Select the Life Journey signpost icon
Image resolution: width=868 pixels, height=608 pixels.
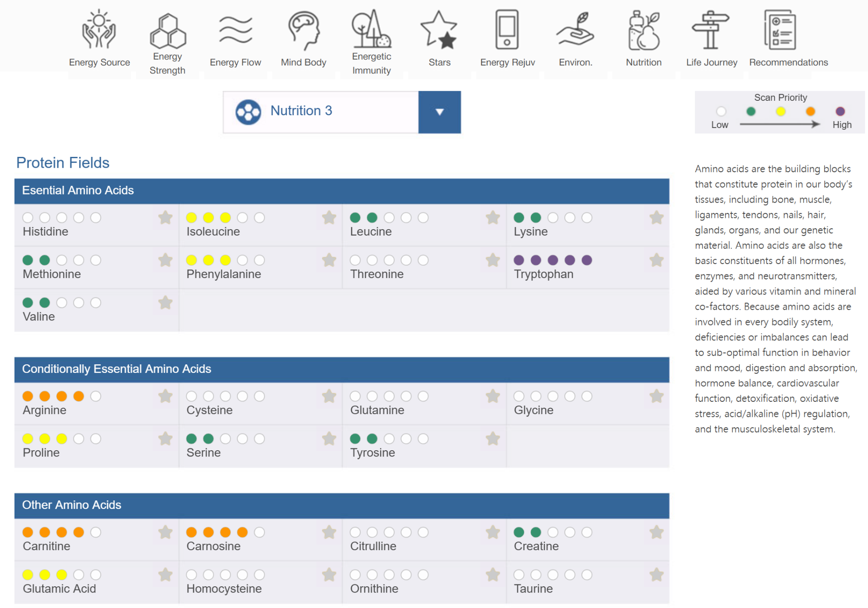(711, 30)
